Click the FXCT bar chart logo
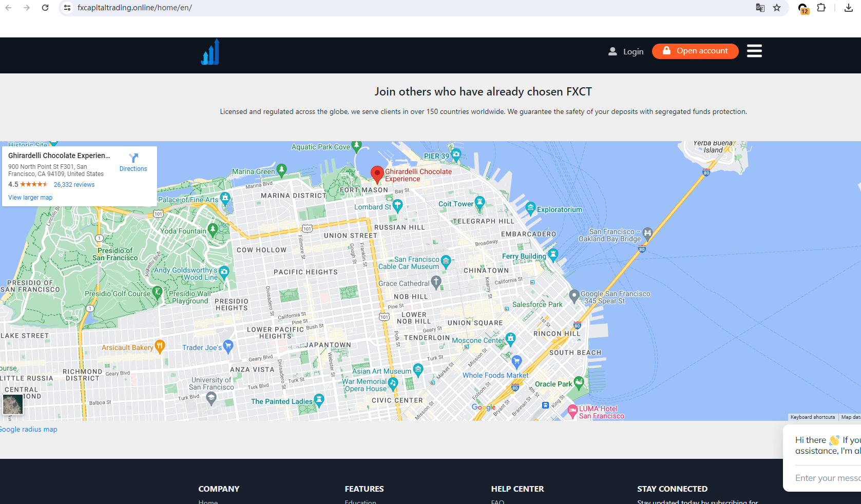This screenshot has width=861, height=504. (210, 52)
